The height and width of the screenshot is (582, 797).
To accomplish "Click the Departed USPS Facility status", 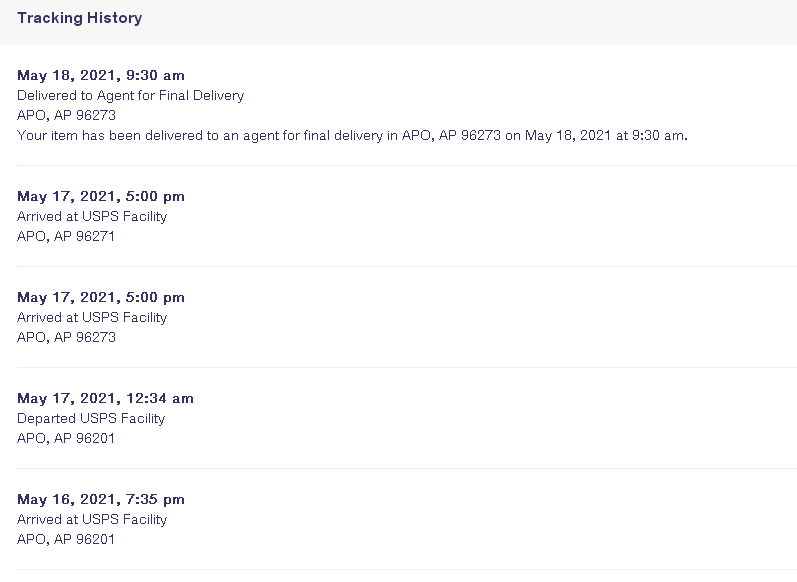I will tap(91, 418).
